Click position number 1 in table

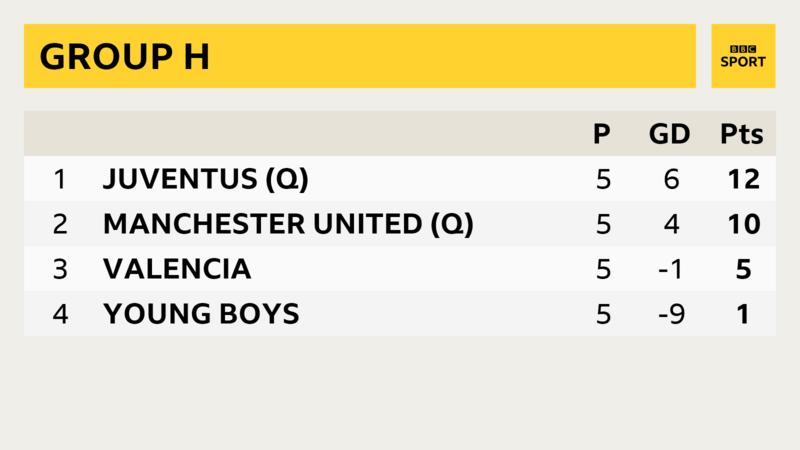(60, 179)
